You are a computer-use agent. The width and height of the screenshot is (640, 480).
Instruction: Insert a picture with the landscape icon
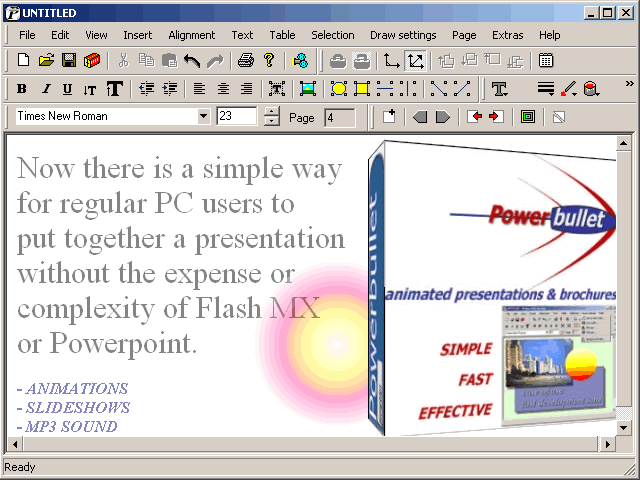tap(308, 89)
